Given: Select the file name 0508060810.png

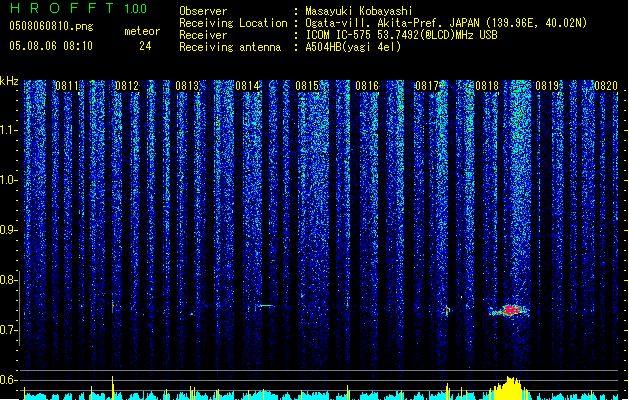Looking at the screenshot, I should pos(51,26).
